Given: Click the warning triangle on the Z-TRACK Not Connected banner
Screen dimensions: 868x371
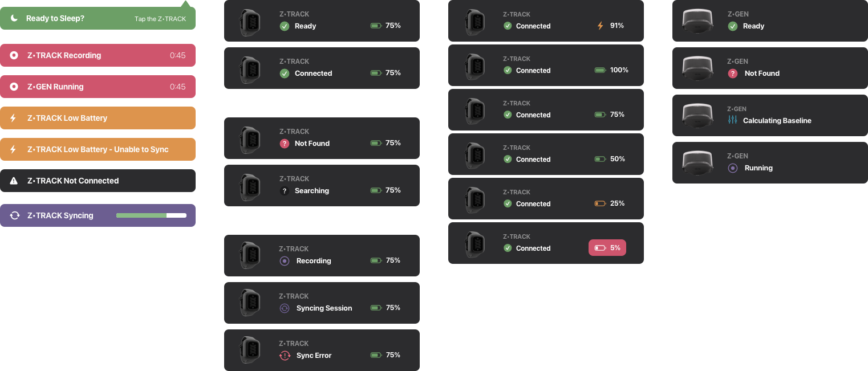Looking at the screenshot, I should [14, 181].
